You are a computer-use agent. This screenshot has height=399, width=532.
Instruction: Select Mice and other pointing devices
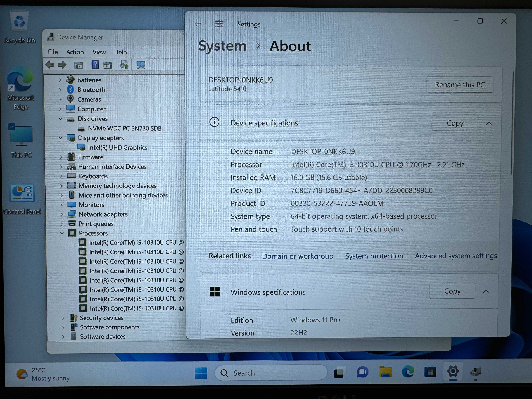123,195
